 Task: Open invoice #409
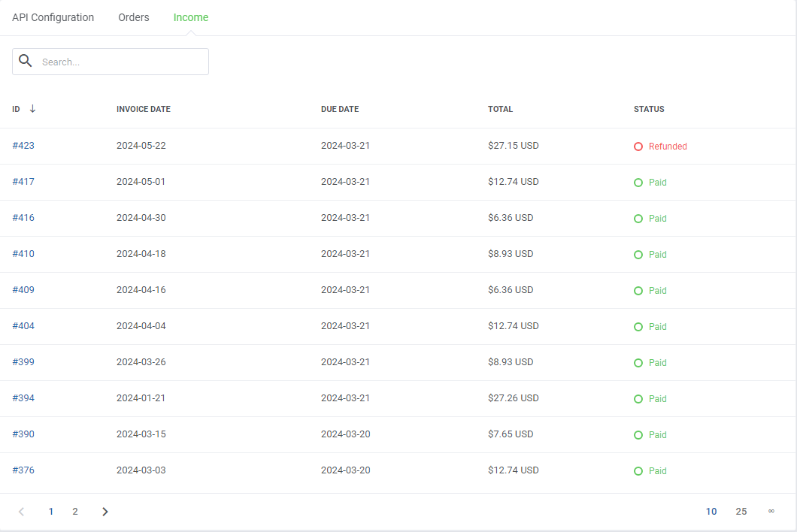coord(23,289)
